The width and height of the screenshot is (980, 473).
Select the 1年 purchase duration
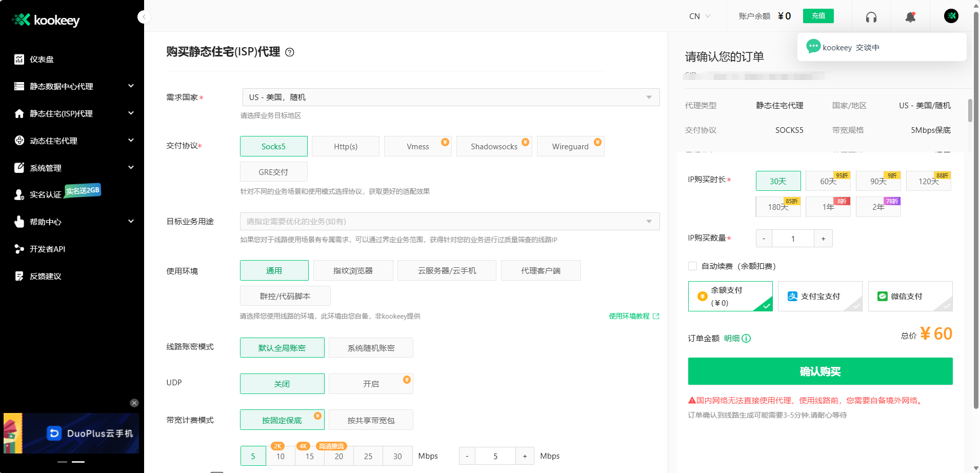pyautogui.click(x=828, y=207)
